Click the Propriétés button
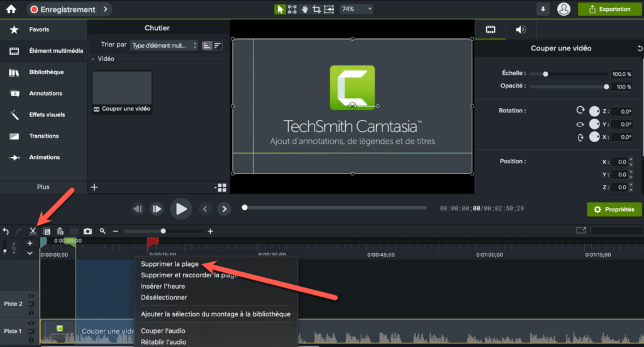 click(614, 209)
